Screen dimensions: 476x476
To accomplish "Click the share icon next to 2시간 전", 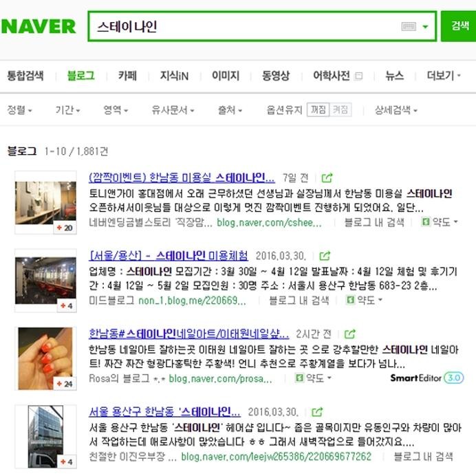I will 350,334.
